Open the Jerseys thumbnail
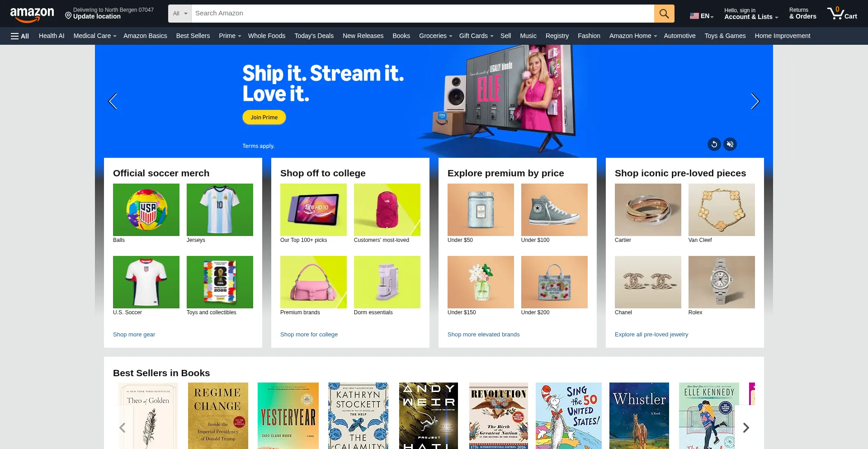This screenshot has height=449, width=868. coord(220,210)
